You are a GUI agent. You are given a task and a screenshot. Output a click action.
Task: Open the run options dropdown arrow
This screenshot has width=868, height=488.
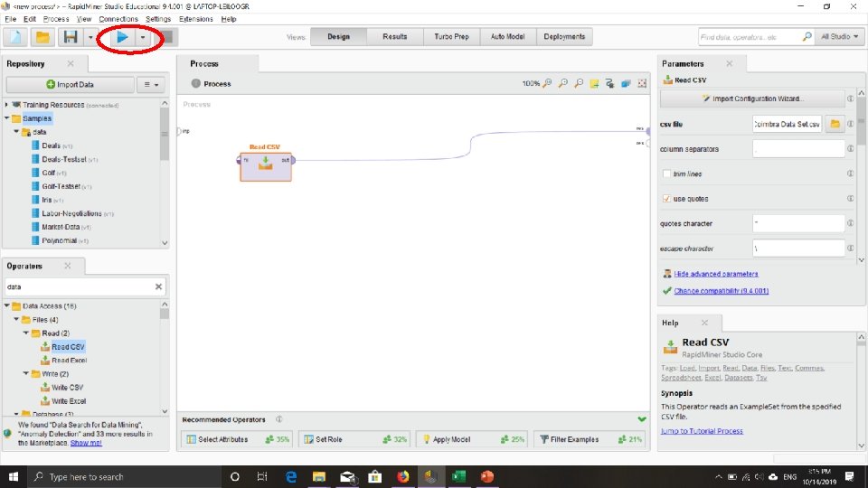click(142, 37)
